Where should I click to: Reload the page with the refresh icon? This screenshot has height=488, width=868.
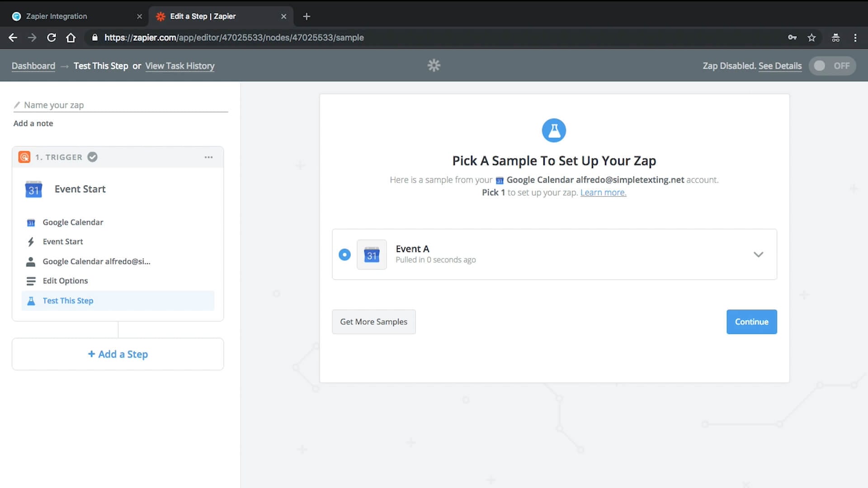coord(52,38)
